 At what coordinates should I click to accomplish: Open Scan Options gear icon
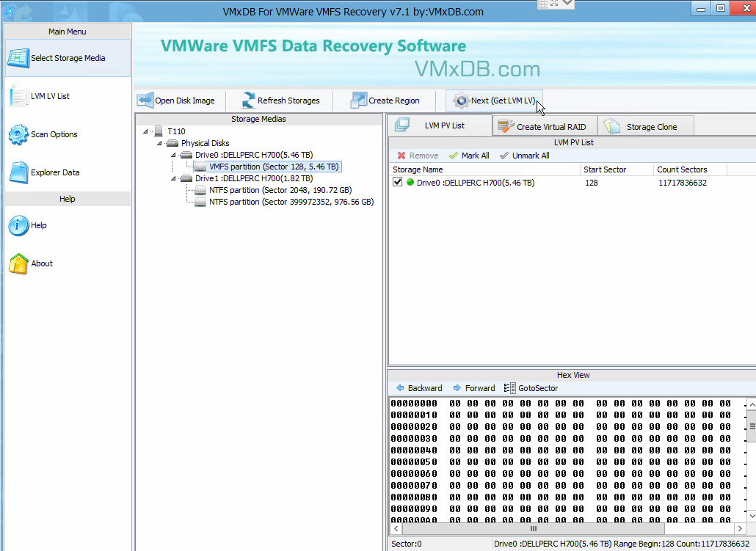(18, 134)
